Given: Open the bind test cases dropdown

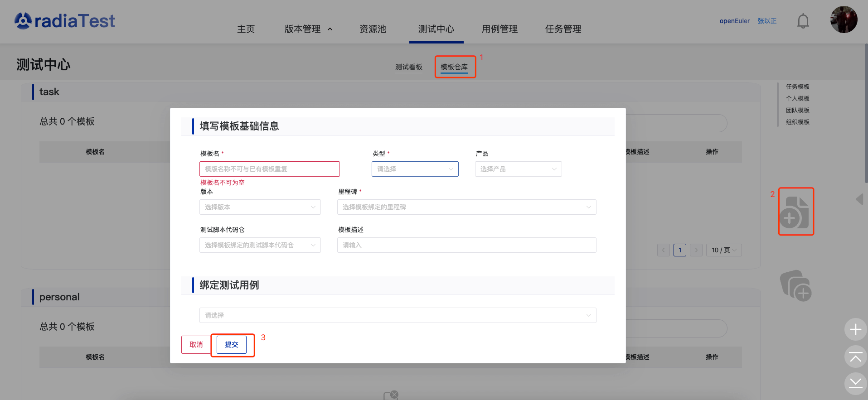Looking at the screenshot, I should 398,315.
